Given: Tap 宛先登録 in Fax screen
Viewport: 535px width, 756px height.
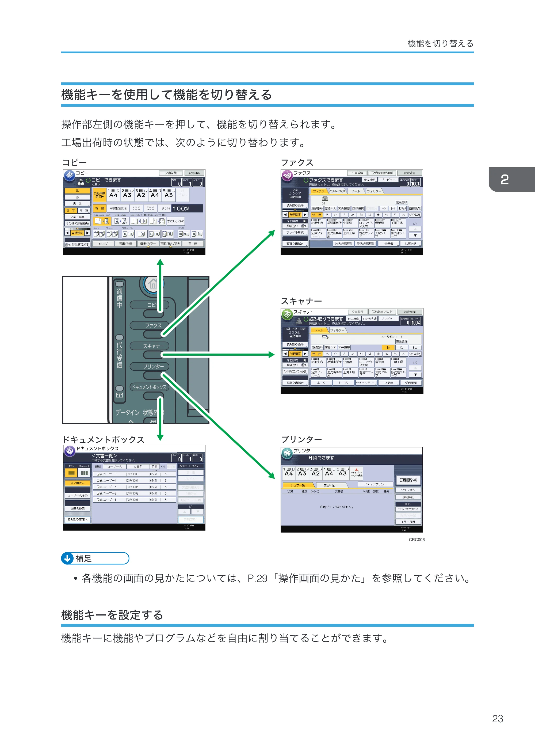Looking at the screenshot, I should pyautogui.click(x=402, y=202).
